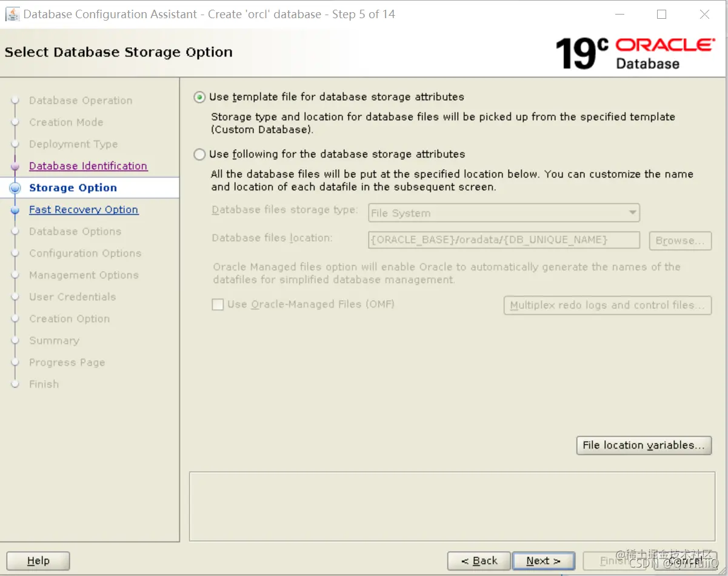Select Use template file for database storage attributes
The width and height of the screenshot is (728, 576).
[199, 97]
